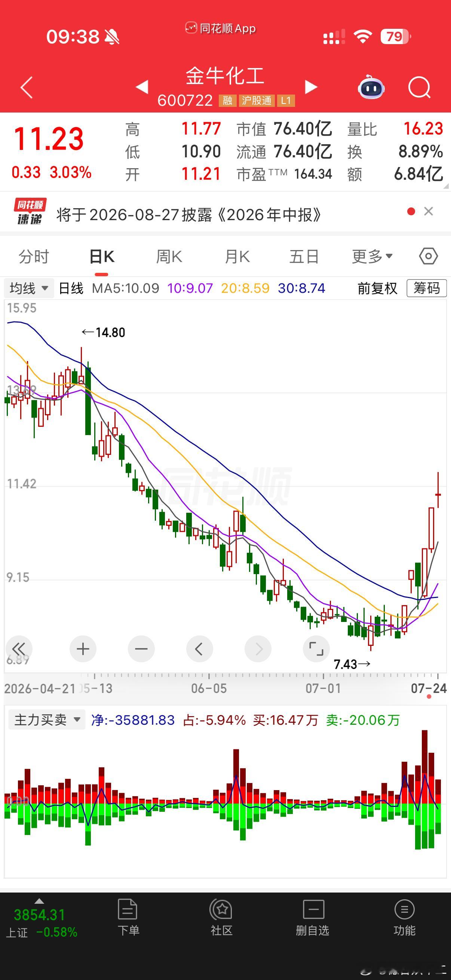Open the 功能 functions menu
The width and height of the screenshot is (451, 980).
tap(404, 917)
